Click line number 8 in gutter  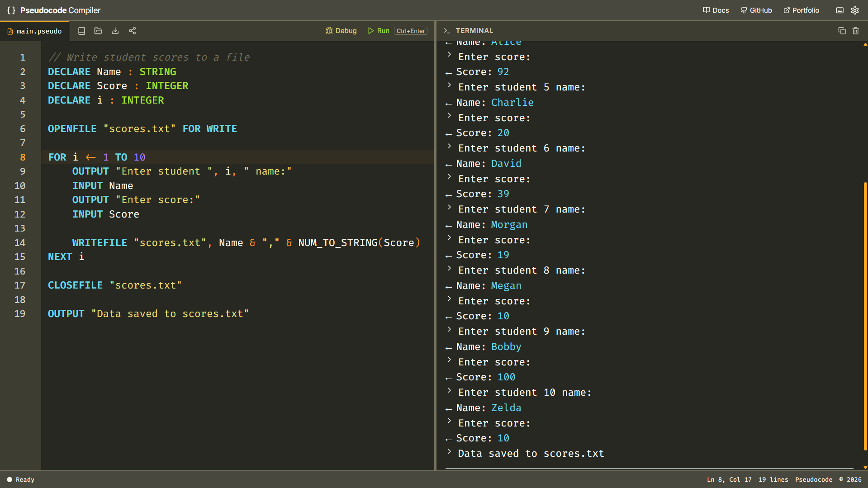click(x=23, y=157)
